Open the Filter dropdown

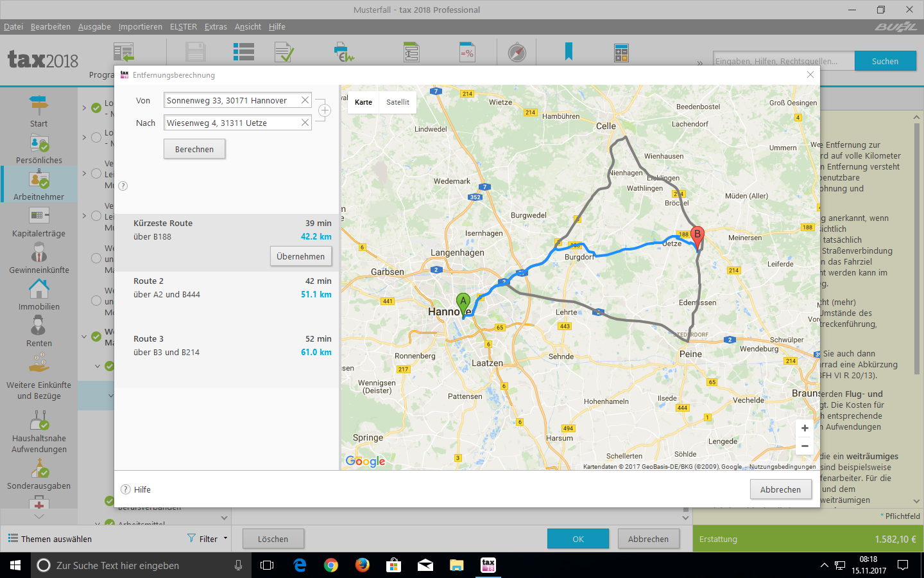click(208, 539)
